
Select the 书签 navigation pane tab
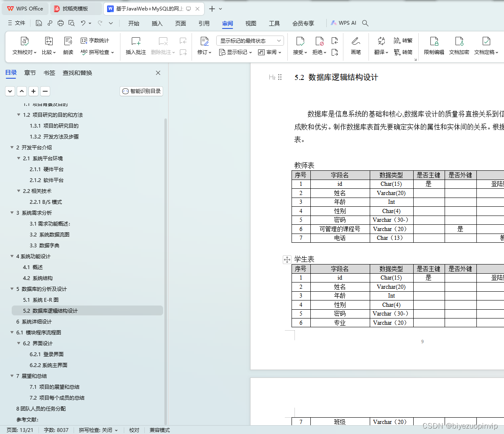pyautogui.click(x=49, y=73)
